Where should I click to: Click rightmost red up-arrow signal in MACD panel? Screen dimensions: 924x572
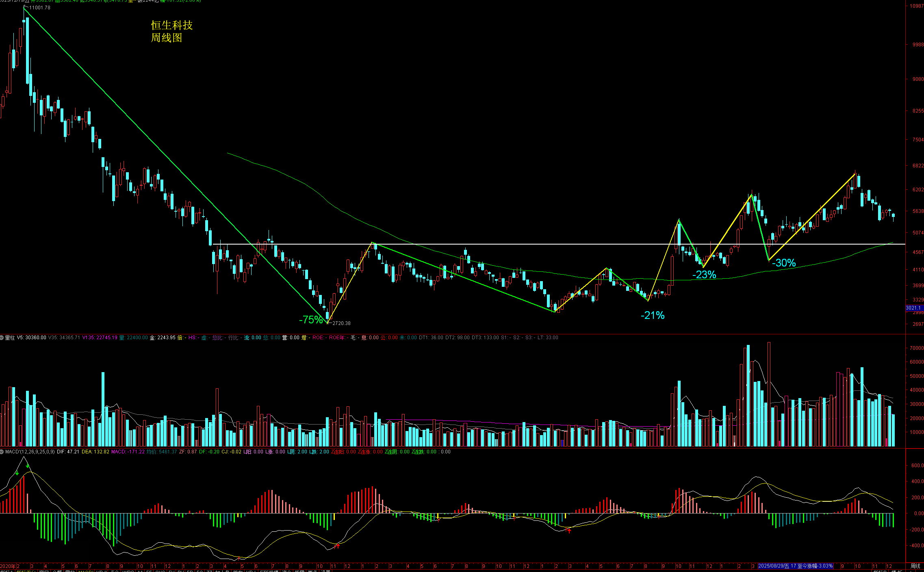tap(568, 530)
